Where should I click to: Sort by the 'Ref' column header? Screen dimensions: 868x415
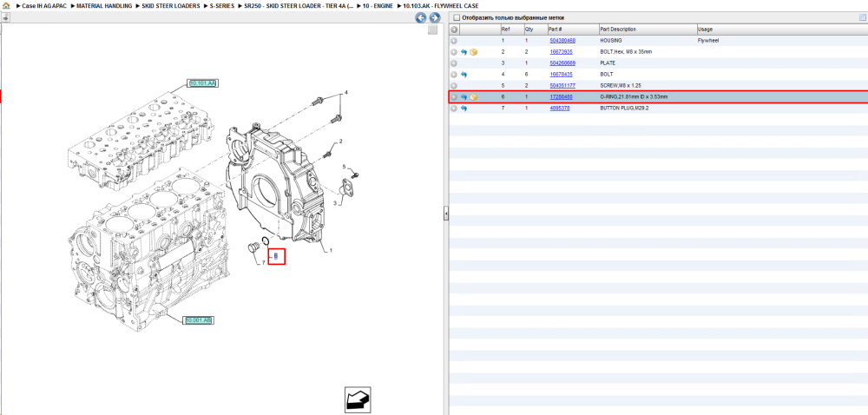coord(511,30)
